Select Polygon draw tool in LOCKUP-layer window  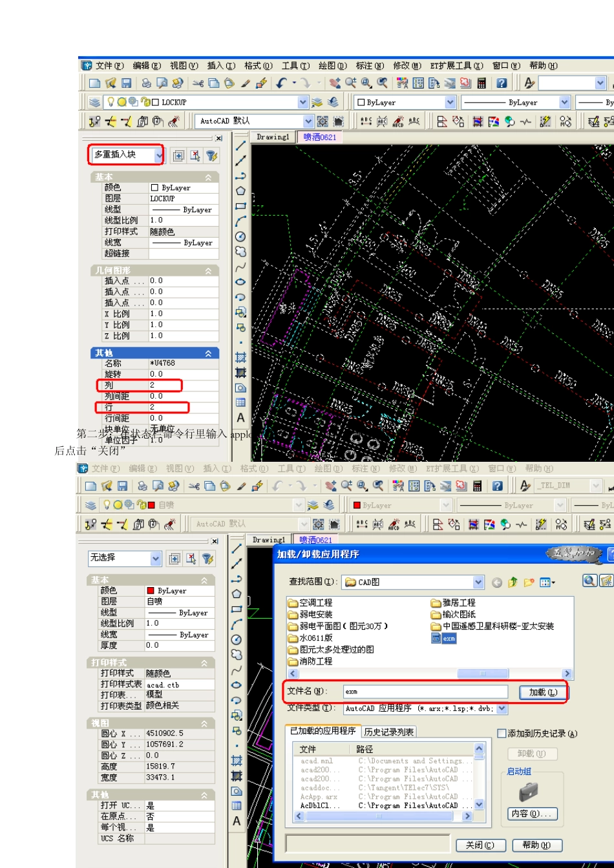(240, 191)
